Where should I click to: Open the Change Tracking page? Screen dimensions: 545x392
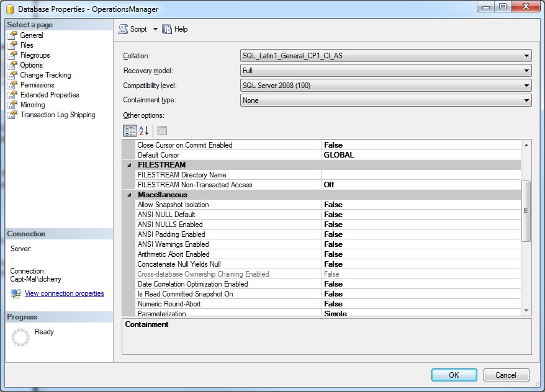click(45, 75)
